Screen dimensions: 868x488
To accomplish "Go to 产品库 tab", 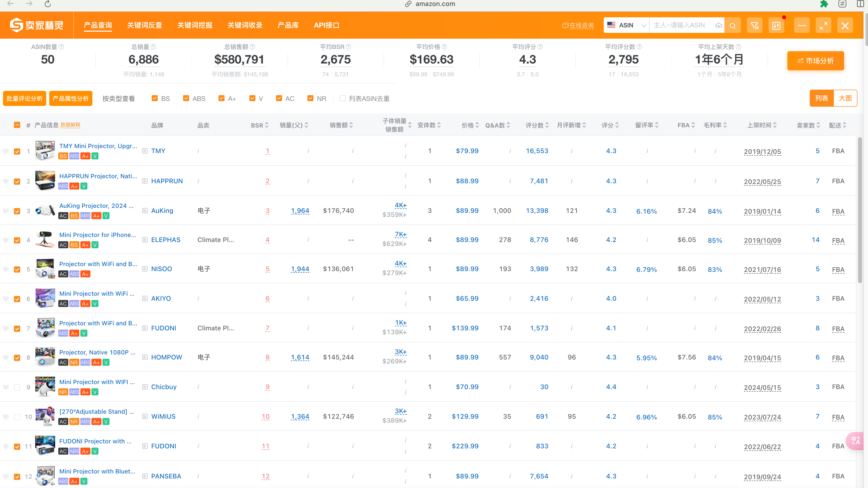I will 288,25.
